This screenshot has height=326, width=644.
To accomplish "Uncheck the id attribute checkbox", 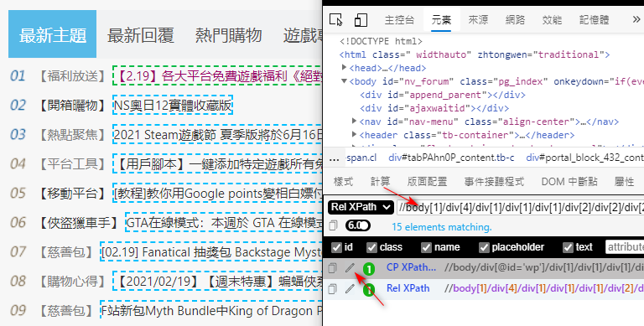I will pos(336,247).
